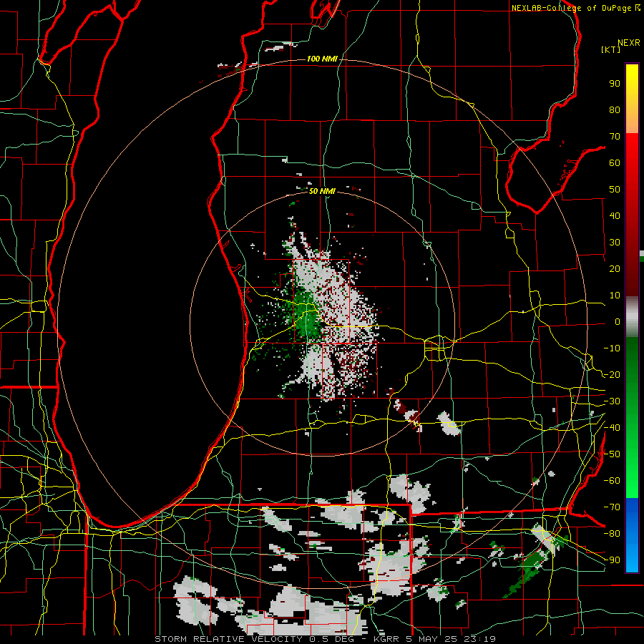
Task: Click the -80 scale value
Action: coord(612,534)
